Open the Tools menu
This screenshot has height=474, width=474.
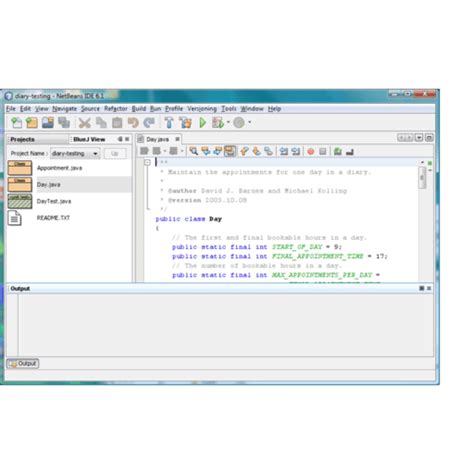point(229,109)
